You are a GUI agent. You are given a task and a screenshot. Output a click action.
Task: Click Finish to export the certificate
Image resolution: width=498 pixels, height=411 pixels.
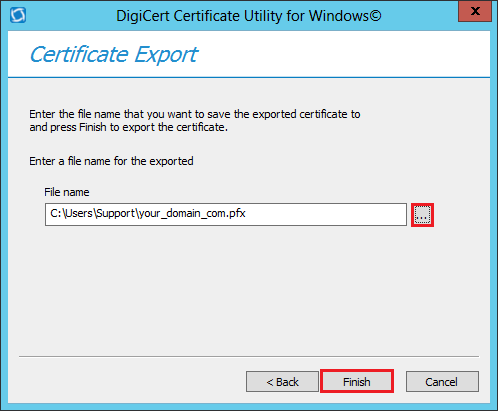[357, 381]
